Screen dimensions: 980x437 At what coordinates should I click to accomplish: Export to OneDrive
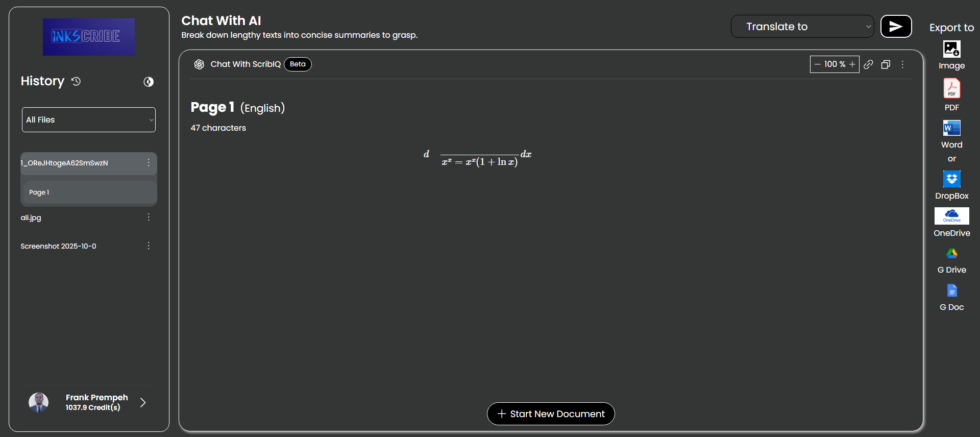(951, 216)
